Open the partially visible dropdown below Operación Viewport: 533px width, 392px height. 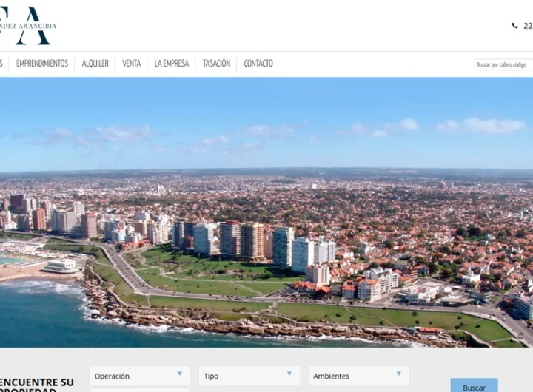click(x=139, y=390)
